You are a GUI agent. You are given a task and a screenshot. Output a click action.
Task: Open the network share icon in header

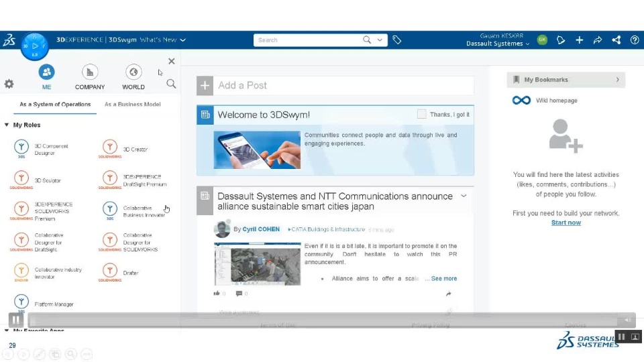point(616,40)
